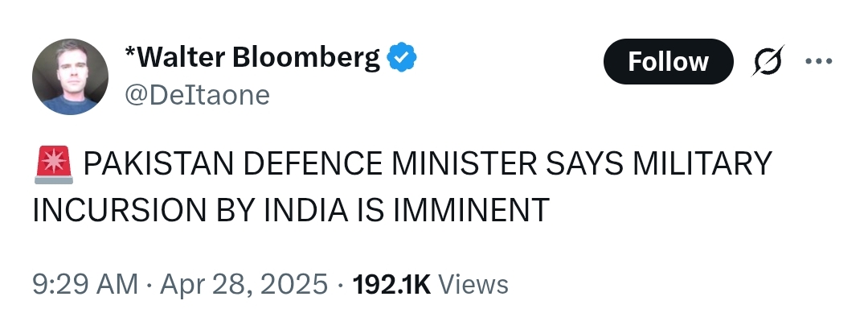Click the word SAYS in the post
This screenshot has height=309, width=868.
[x=584, y=164]
